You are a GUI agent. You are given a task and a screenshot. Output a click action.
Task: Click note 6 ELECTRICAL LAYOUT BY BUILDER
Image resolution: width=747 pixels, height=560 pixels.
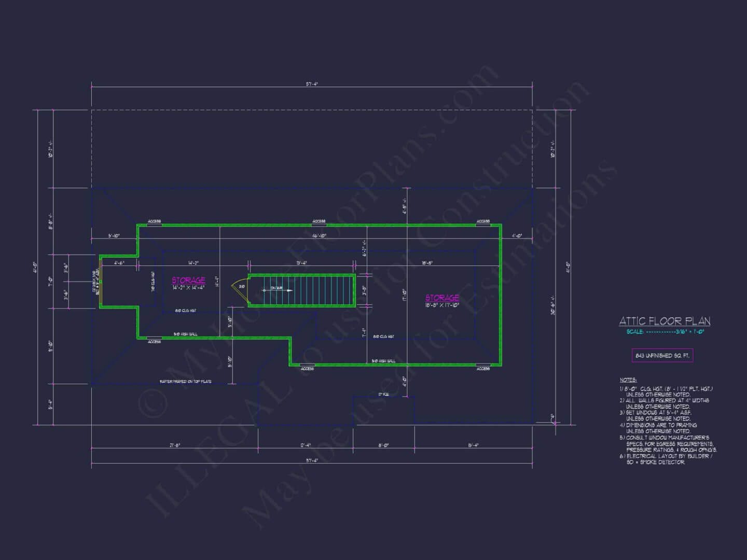point(666,459)
